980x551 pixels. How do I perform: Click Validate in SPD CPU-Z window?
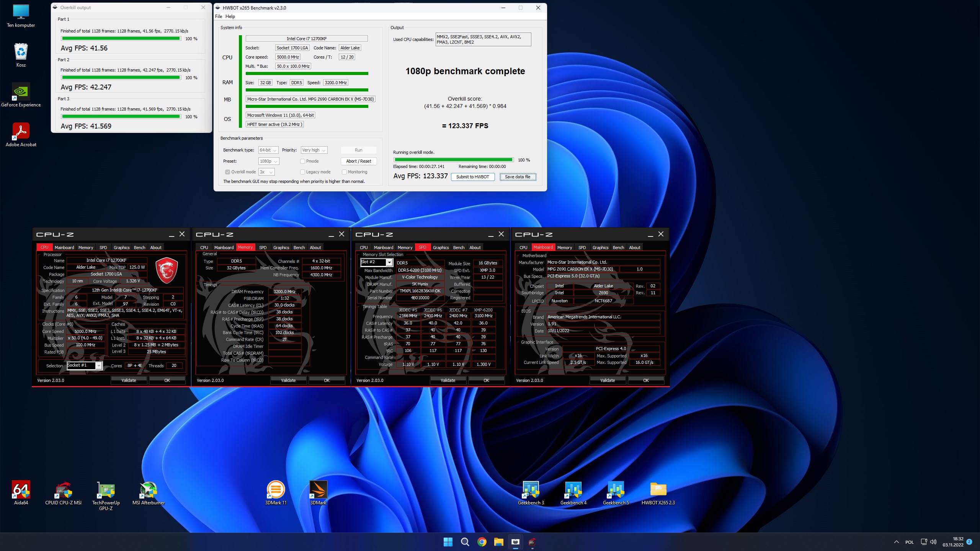pyautogui.click(x=448, y=380)
